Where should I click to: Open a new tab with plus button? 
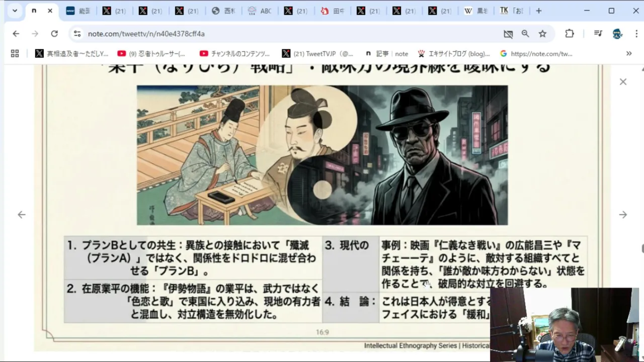pos(539,11)
